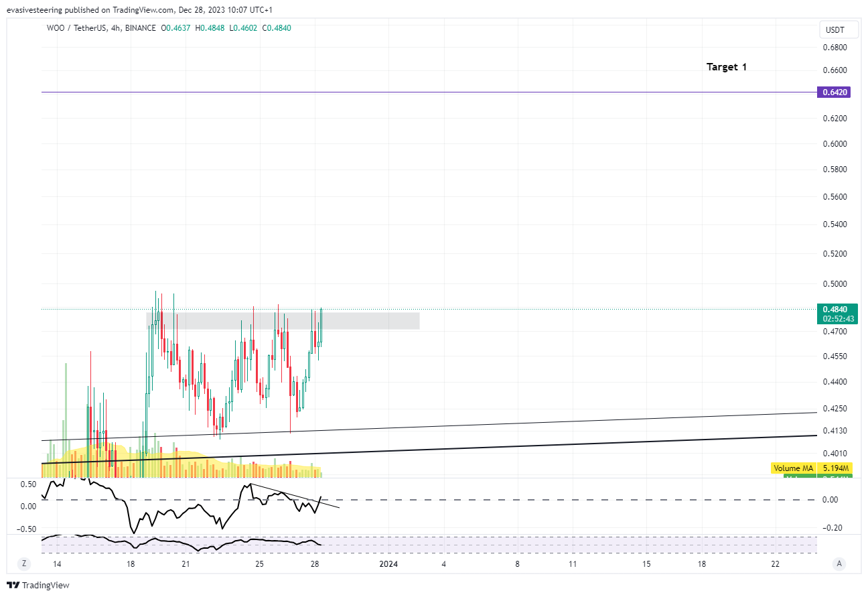The height and width of the screenshot is (597, 868).
Task: Click the date label 14 on time axis
Action: (57, 564)
